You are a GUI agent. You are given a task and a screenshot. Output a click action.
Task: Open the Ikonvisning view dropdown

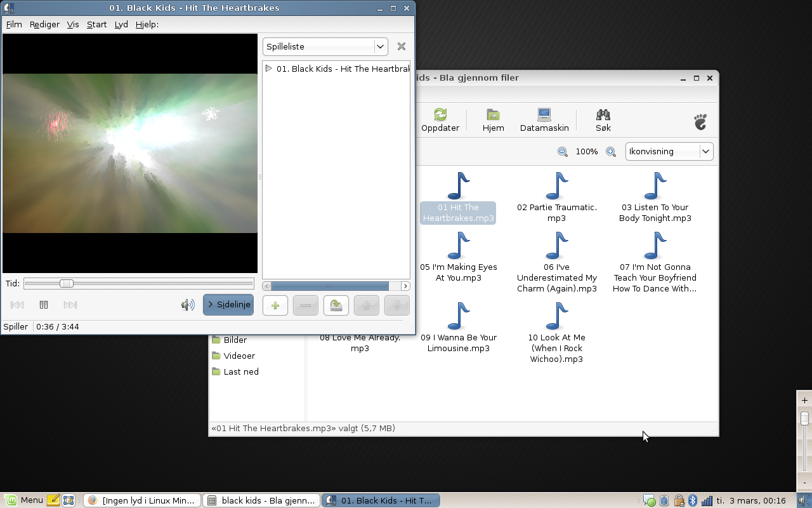click(x=669, y=151)
